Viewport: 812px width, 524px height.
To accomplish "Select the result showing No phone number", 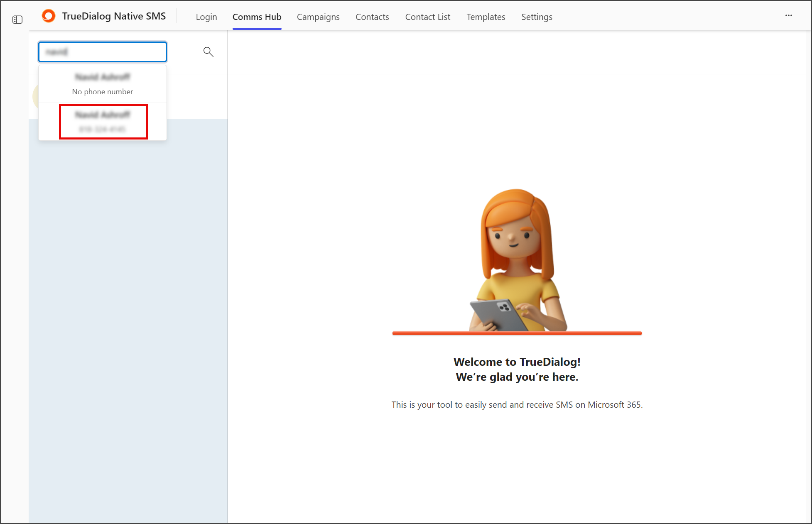I will [x=103, y=84].
